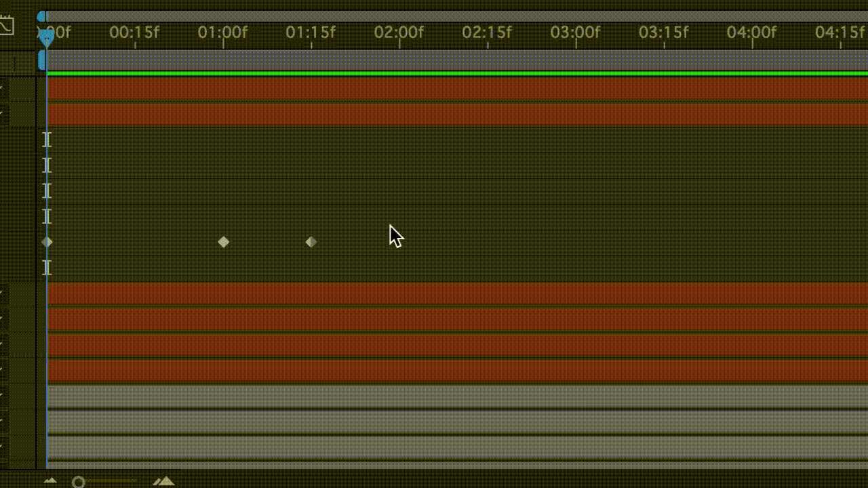Open the Graph Editor icon
Screen dimensions: 868x488
click(x=6, y=26)
